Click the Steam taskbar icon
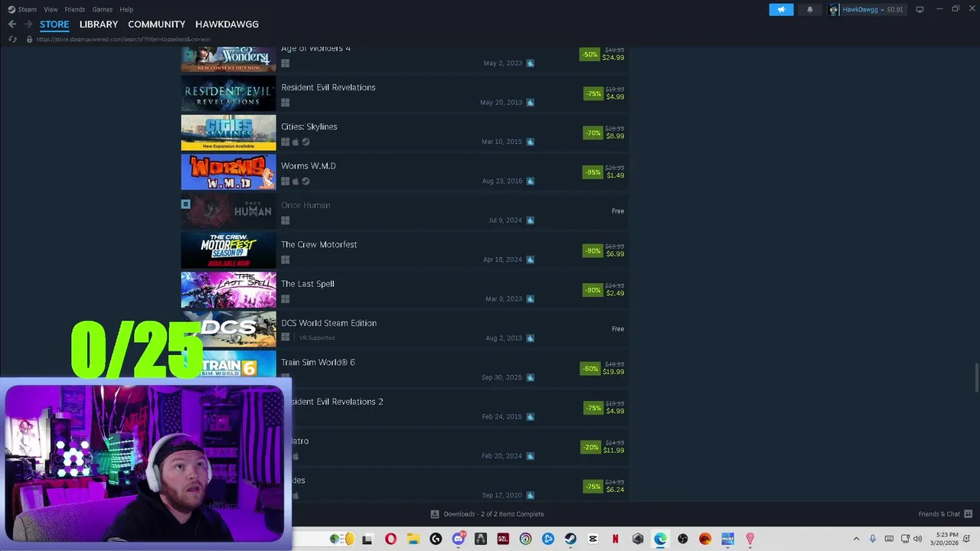The width and height of the screenshot is (980, 551). coord(570,539)
